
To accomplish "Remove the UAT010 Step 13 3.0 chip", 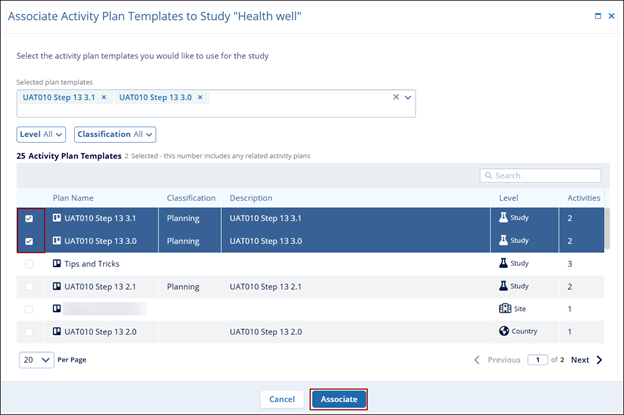I will tap(200, 97).
